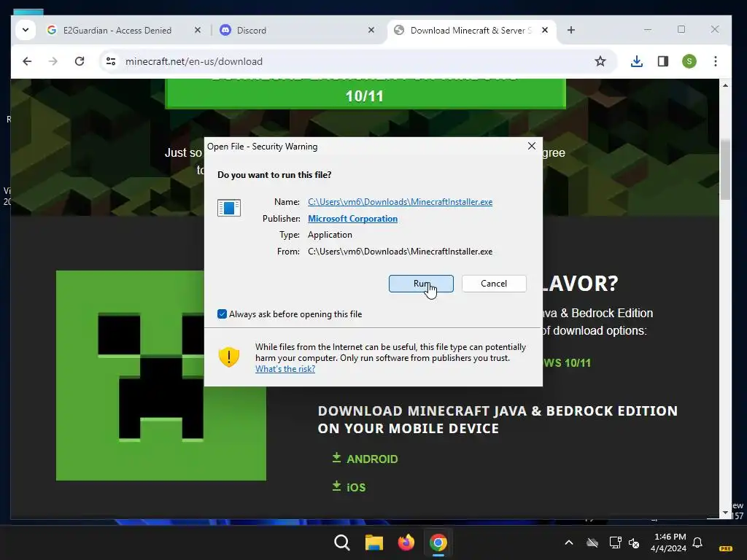Click the ANDROID download link

(372, 459)
